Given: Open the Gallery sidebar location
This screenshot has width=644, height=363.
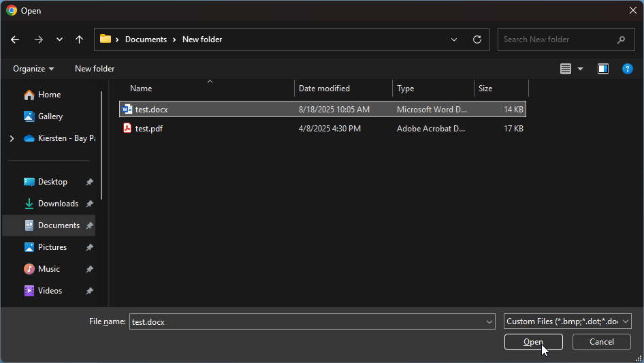Looking at the screenshot, I should (x=50, y=116).
